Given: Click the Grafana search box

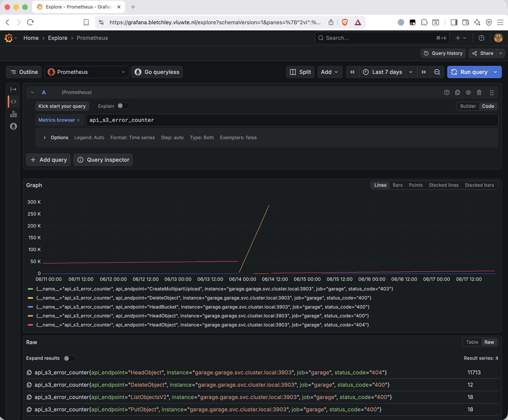Looking at the screenshot, I should click(382, 38).
